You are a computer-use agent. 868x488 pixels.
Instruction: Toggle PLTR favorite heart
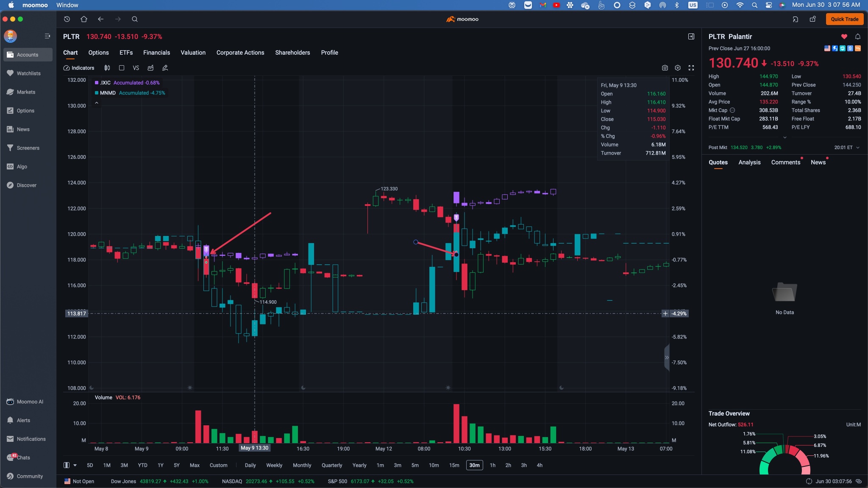tap(844, 36)
